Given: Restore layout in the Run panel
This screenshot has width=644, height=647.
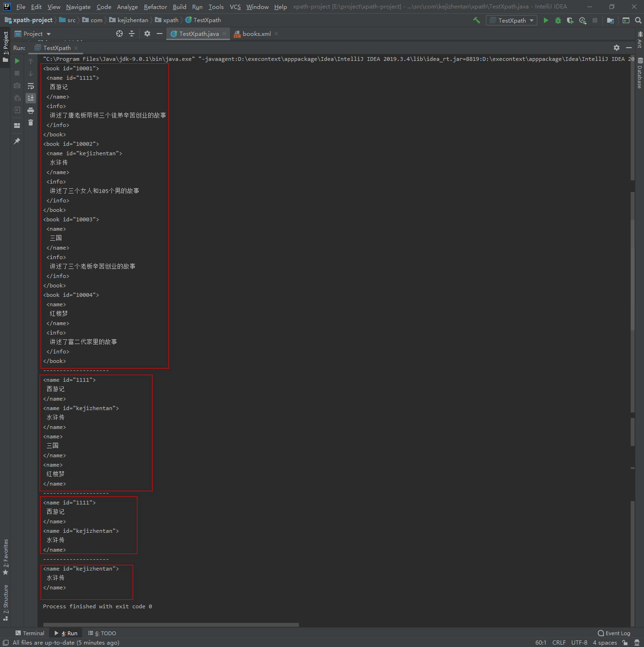Looking at the screenshot, I should coord(17,126).
